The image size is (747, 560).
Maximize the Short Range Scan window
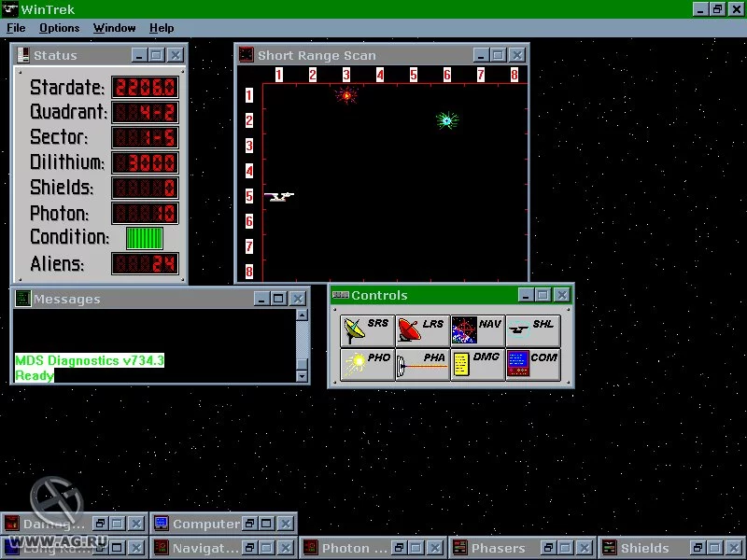[x=498, y=55]
